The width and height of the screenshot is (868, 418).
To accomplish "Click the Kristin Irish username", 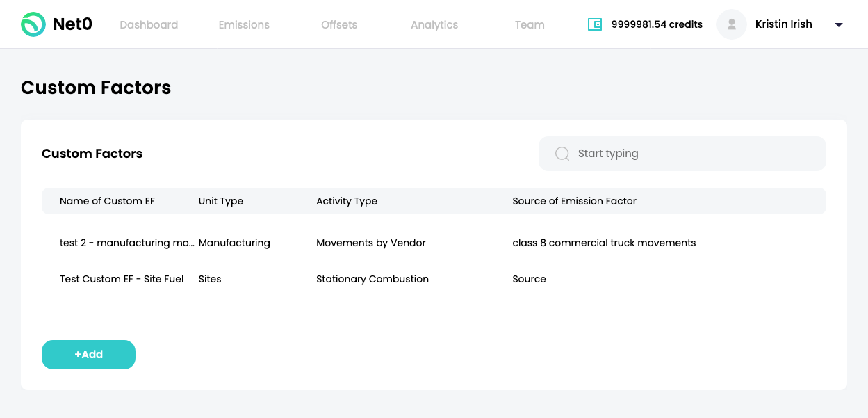I will click(x=783, y=24).
